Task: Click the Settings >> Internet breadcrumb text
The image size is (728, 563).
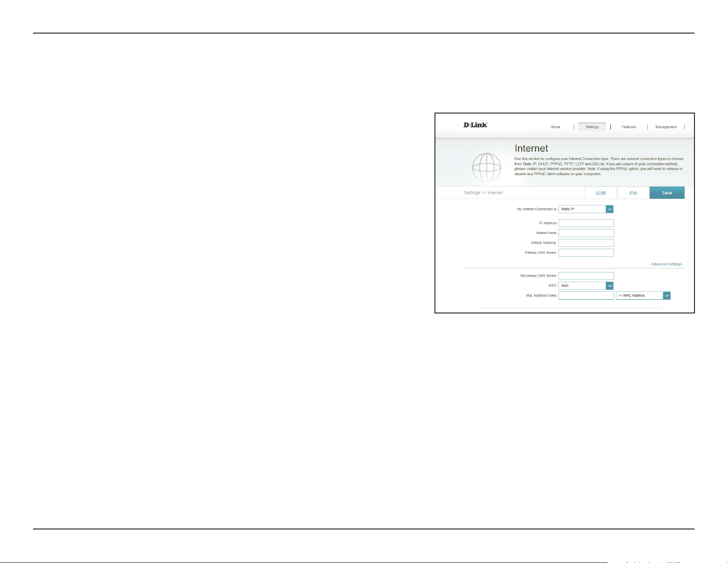Action: [x=483, y=193]
